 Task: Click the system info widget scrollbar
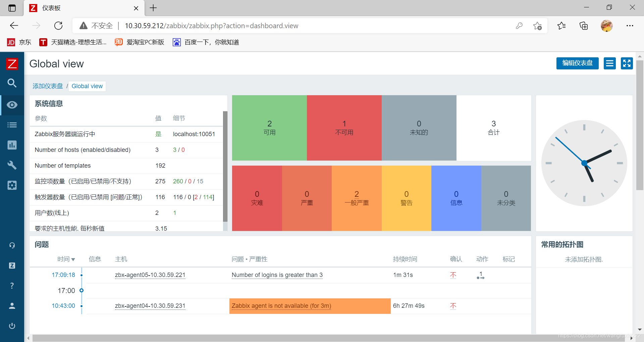(225, 166)
